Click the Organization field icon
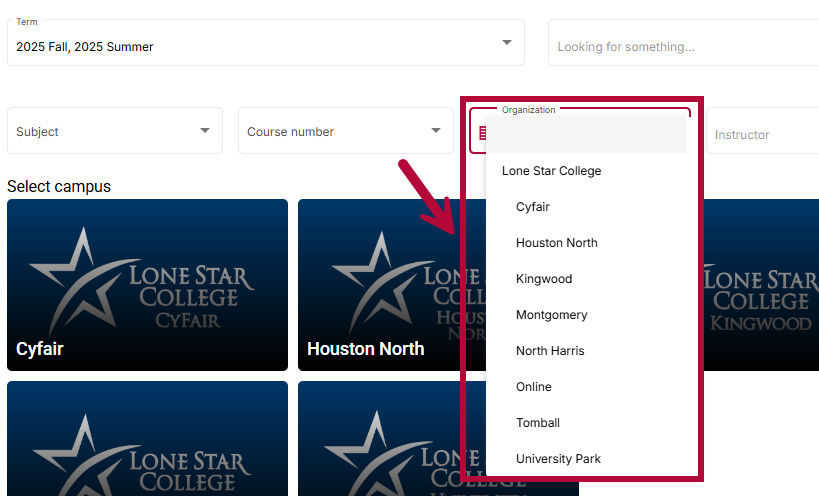The height and width of the screenshot is (496, 819). (x=482, y=133)
